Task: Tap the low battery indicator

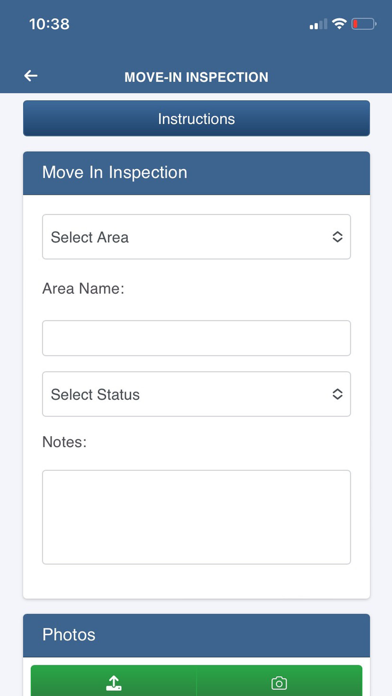Action: point(364,24)
